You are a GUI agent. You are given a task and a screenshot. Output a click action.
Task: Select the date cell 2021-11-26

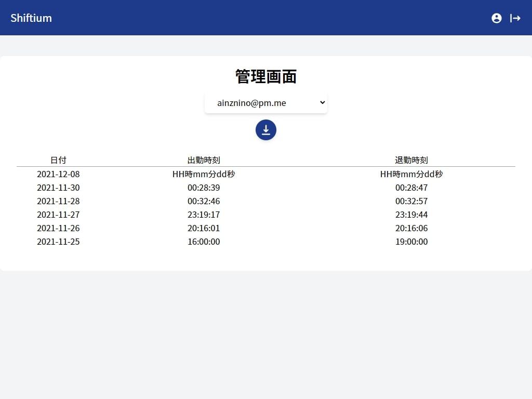(58, 229)
